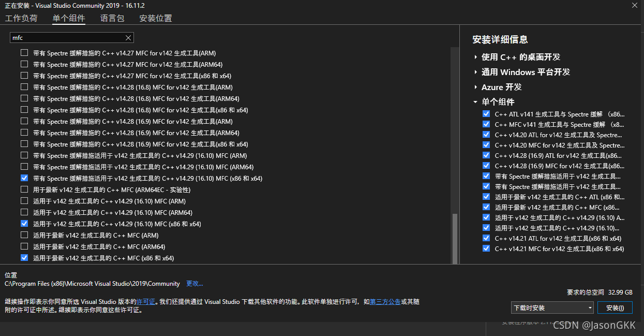Screen dimensions: 644x336
Task: Check v14.27 MFC for v142 (ARM64) Spectre
Action: 24,64
